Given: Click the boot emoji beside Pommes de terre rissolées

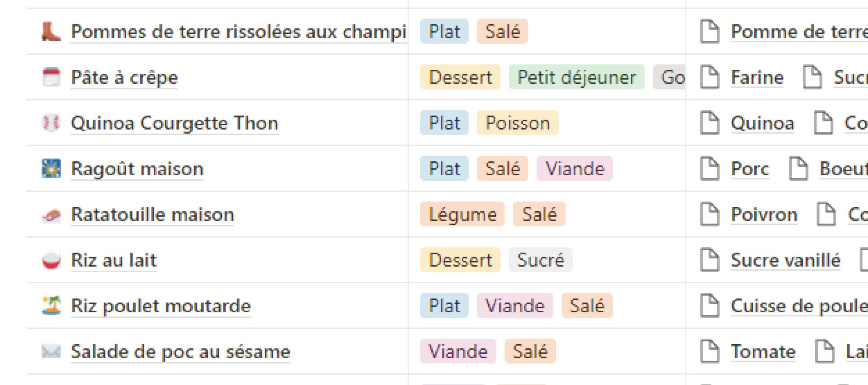Looking at the screenshot, I should click(52, 32).
